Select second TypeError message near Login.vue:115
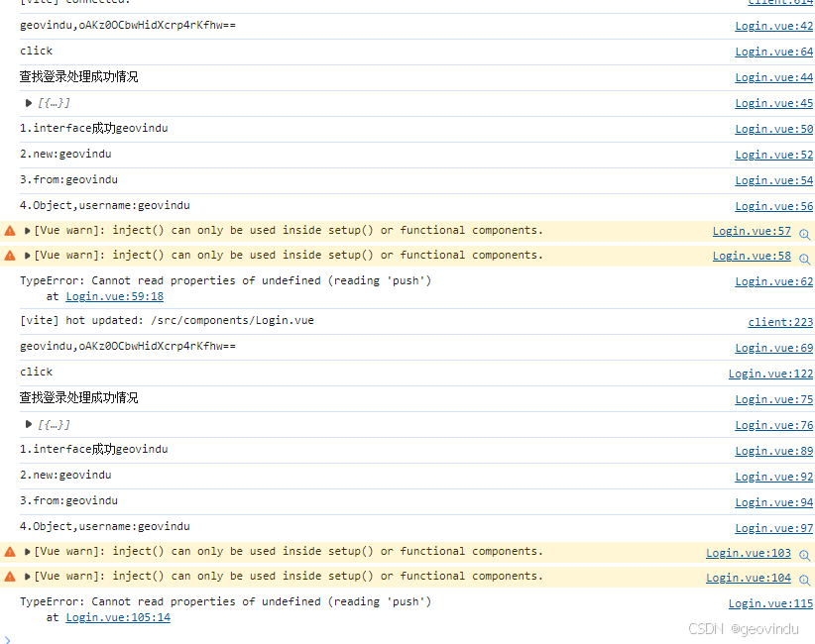The width and height of the screenshot is (815, 644). pyautogui.click(x=226, y=602)
